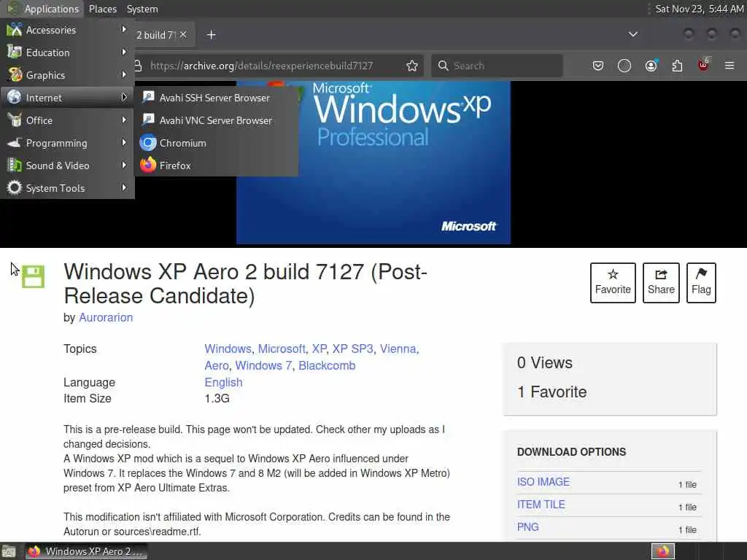Click the Favorite star button
Viewport: 747px width, 560px height.
[613, 283]
